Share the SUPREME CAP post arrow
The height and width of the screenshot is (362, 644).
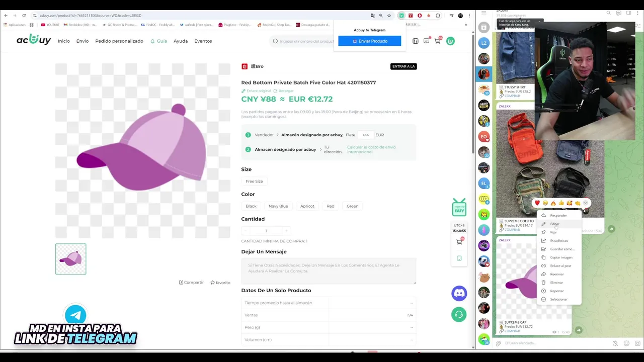[579, 330]
